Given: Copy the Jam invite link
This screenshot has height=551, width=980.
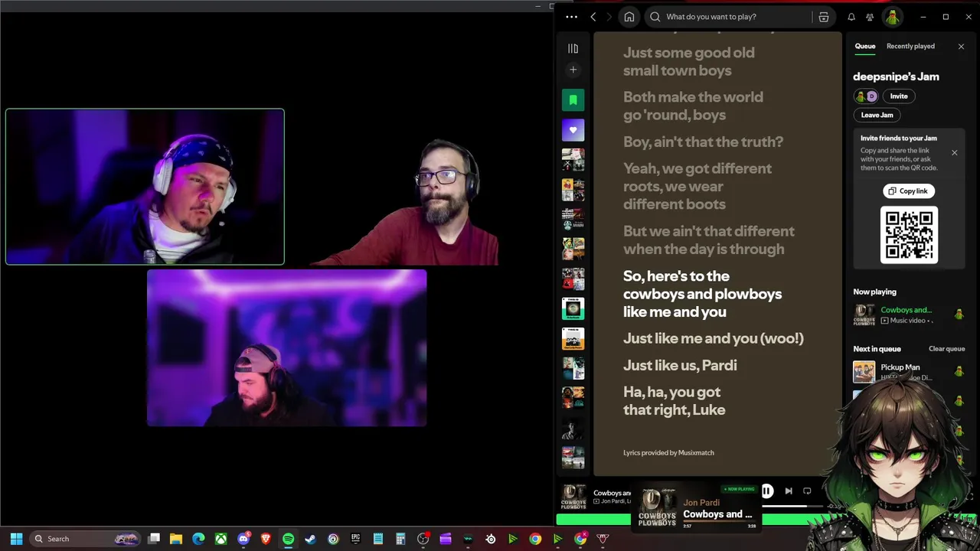Looking at the screenshot, I should click(x=908, y=191).
